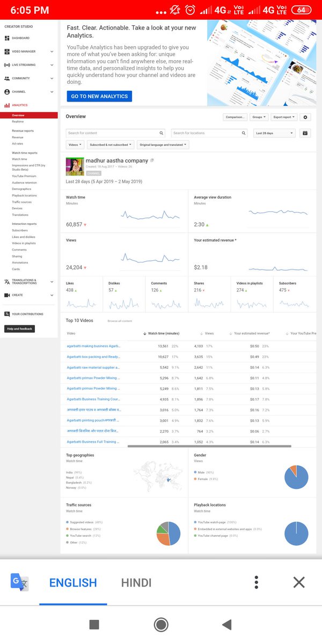Click the Search for locations field

[x=210, y=133]
